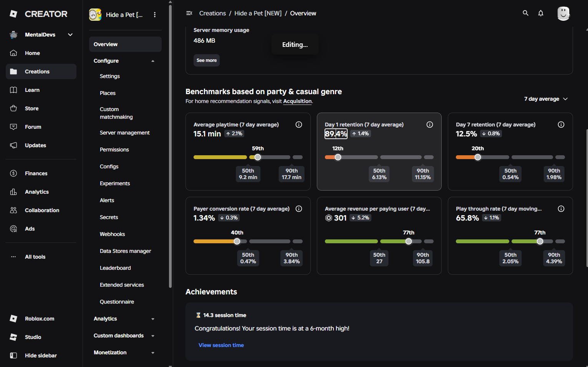Show info for Play through rate

pyautogui.click(x=561, y=209)
